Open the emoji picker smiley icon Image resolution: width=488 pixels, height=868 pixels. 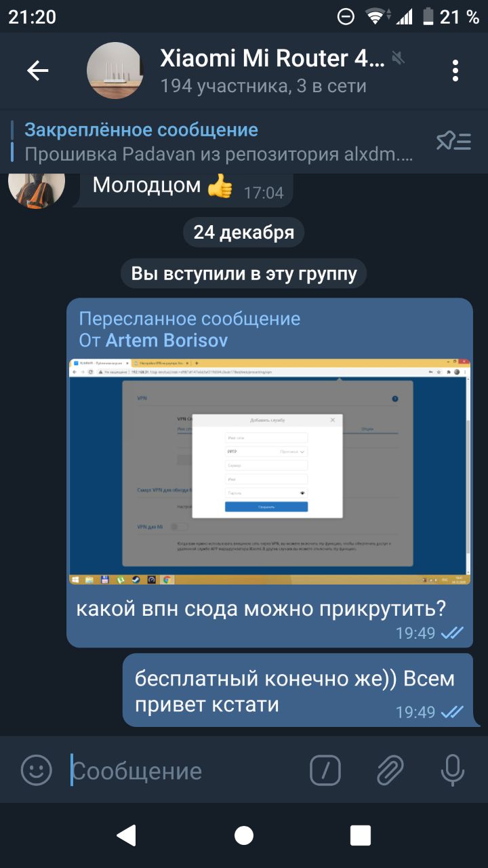[x=37, y=770]
